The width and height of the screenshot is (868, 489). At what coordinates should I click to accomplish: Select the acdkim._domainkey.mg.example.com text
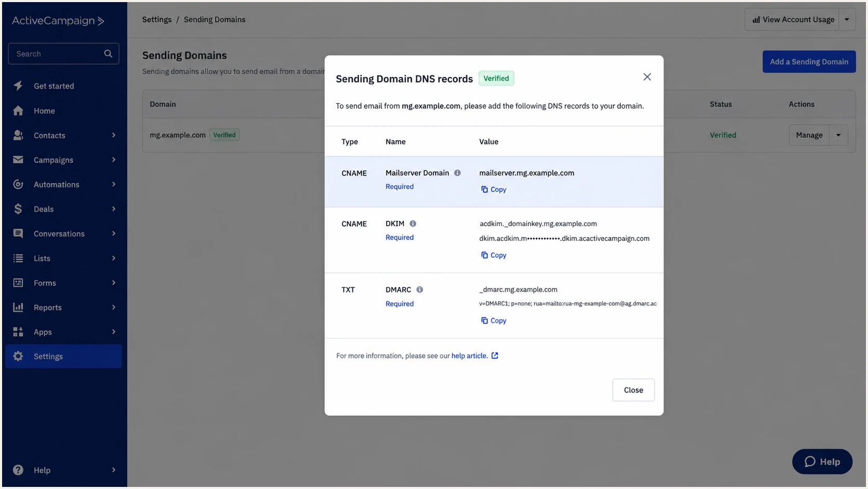pos(538,224)
